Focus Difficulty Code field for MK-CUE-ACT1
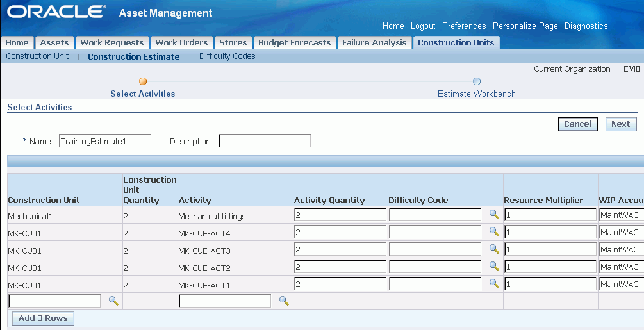 (435, 284)
